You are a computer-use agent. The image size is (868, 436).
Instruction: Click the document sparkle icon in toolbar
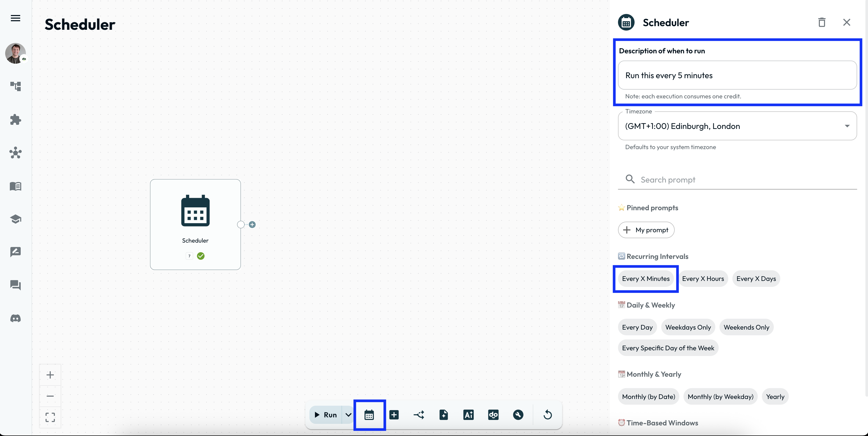pyautogui.click(x=444, y=415)
